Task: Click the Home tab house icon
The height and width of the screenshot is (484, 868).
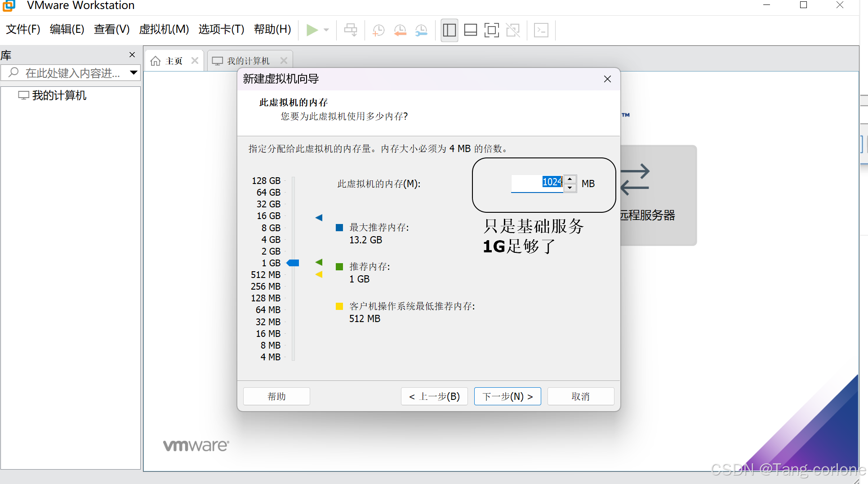Action: click(x=156, y=61)
